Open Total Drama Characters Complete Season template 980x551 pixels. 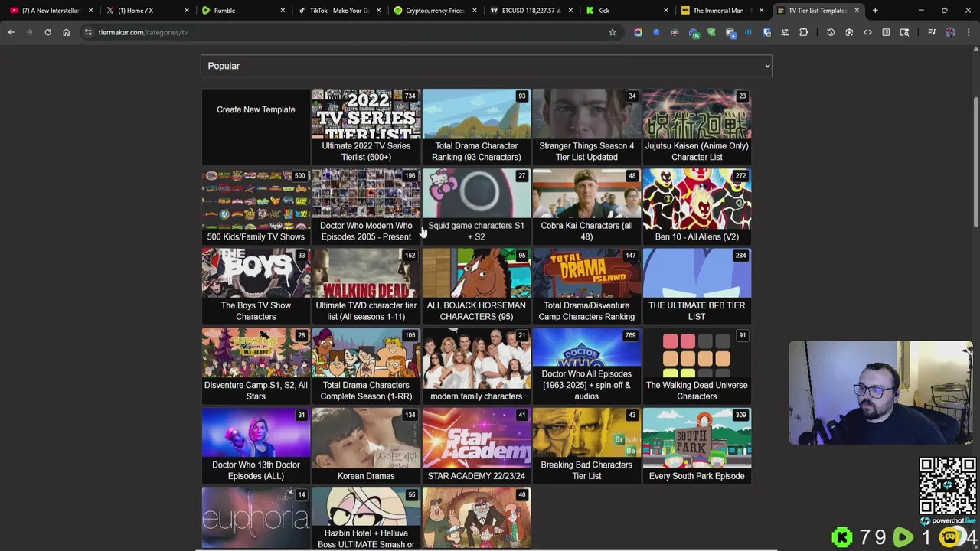366,366
